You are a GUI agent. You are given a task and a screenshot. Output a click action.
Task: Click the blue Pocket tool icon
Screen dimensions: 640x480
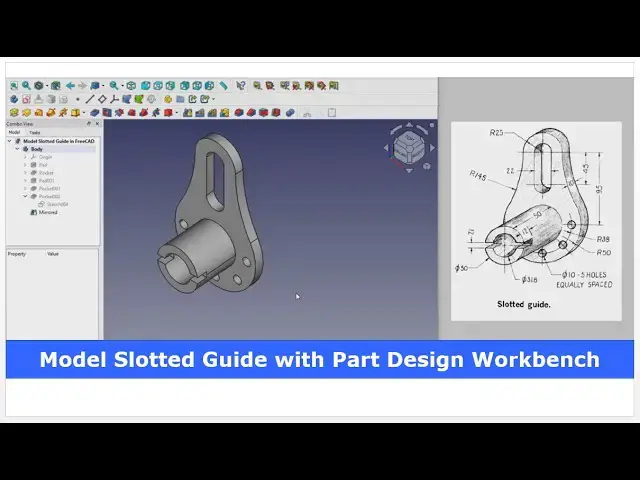pos(95,113)
